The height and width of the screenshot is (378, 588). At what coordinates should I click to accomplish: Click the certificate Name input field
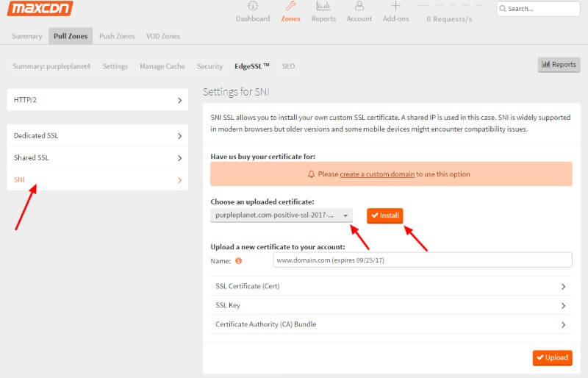coord(422,260)
